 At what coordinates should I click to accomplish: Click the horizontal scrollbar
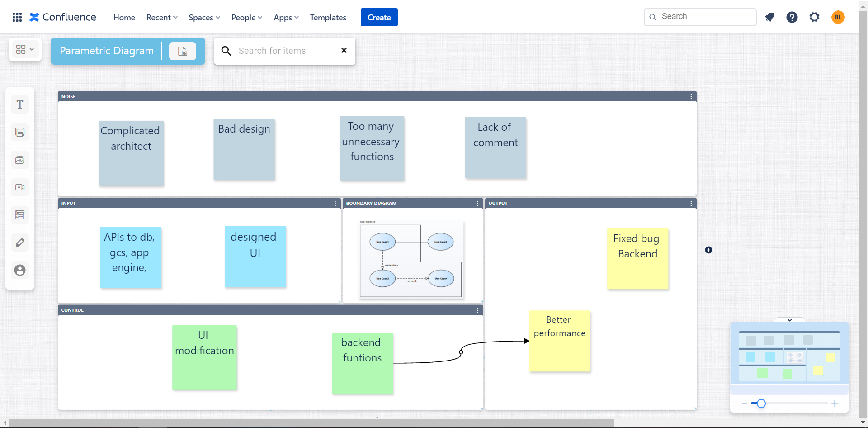coord(312,423)
